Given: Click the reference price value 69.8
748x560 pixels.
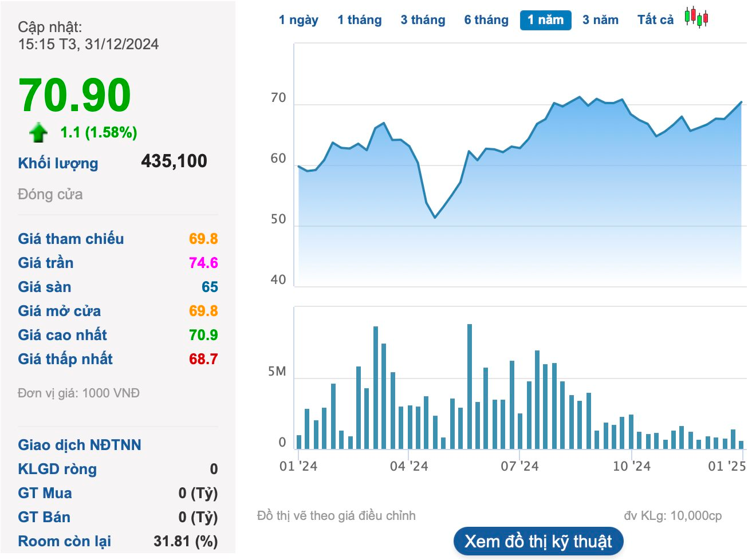Looking at the screenshot, I should tap(203, 239).
